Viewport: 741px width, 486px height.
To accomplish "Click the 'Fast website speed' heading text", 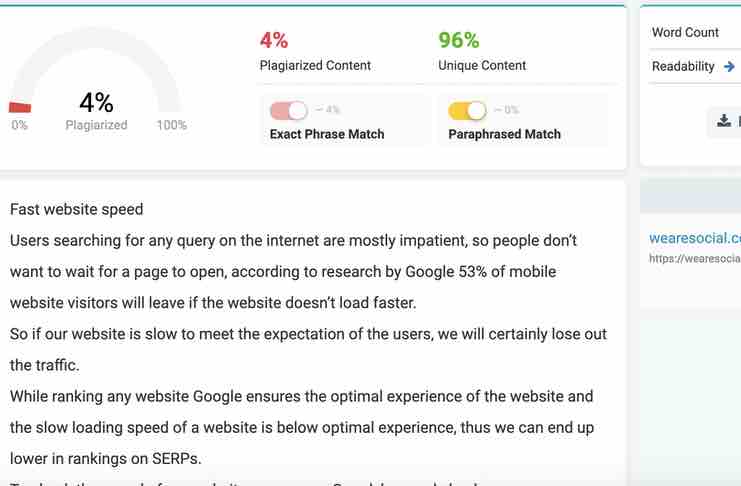I will tap(77, 209).
